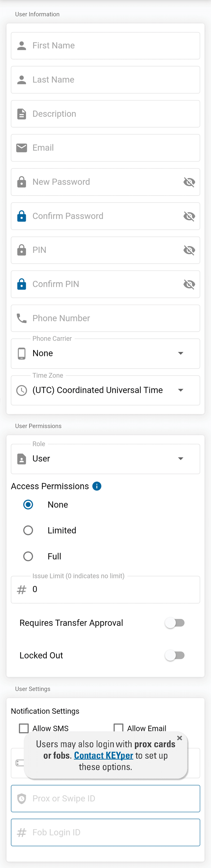The width and height of the screenshot is (211, 868).
Task: Click the shield icon in Prox or Swipe ID
Action: coord(21,798)
